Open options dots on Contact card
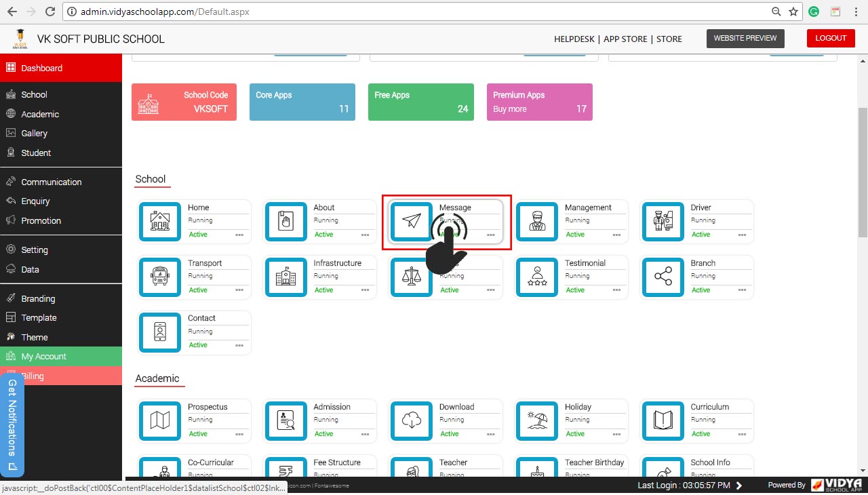 [239, 345]
